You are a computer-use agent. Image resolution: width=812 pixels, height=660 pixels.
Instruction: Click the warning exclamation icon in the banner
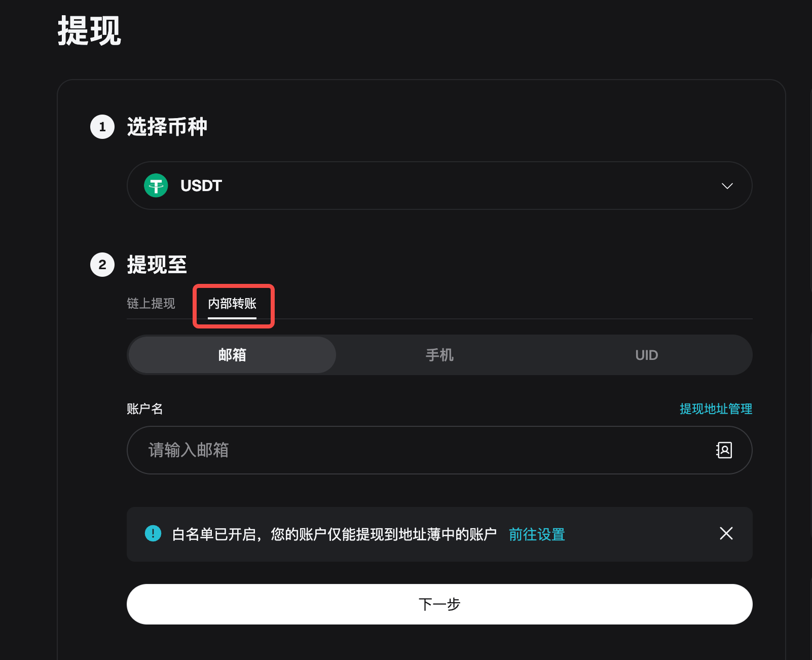pos(153,534)
